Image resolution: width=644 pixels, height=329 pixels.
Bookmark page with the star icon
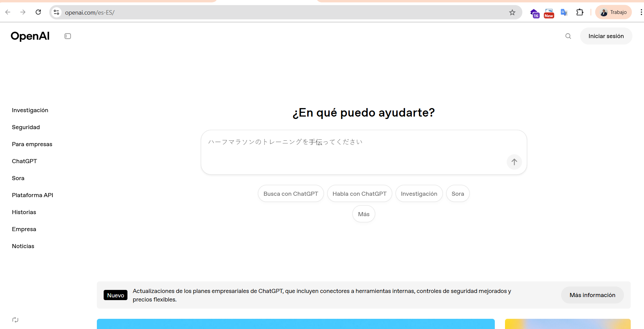[x=512, y=13]
